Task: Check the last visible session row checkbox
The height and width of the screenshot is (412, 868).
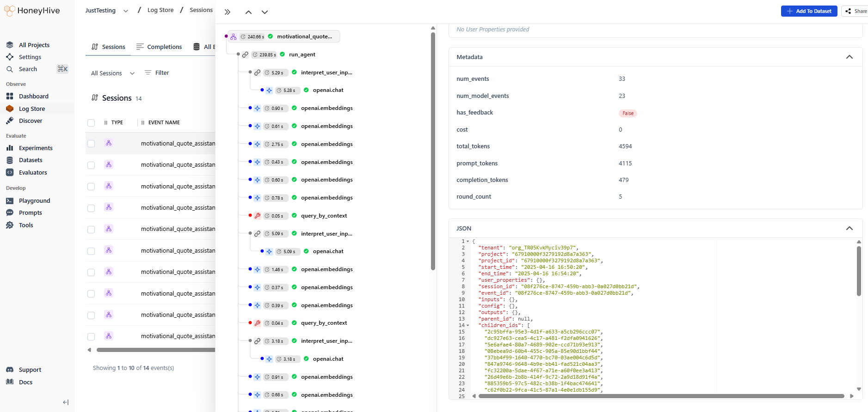Action: [91, 337]
